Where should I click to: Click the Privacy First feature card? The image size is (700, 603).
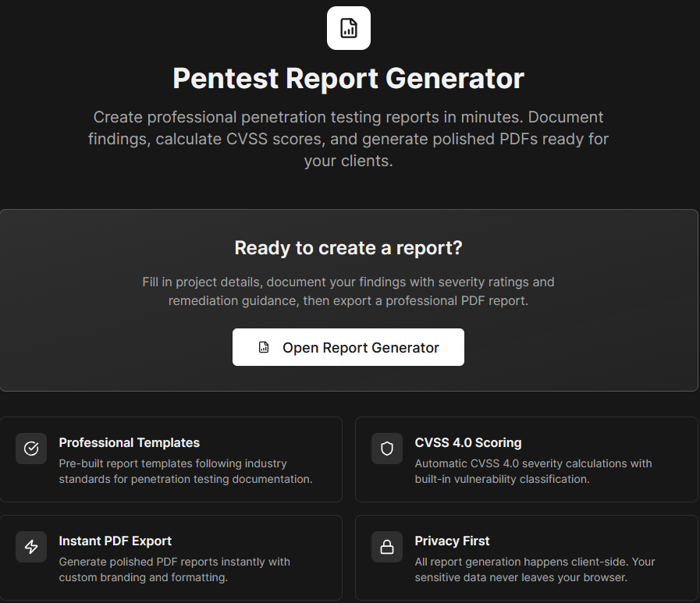click(526, 558)
